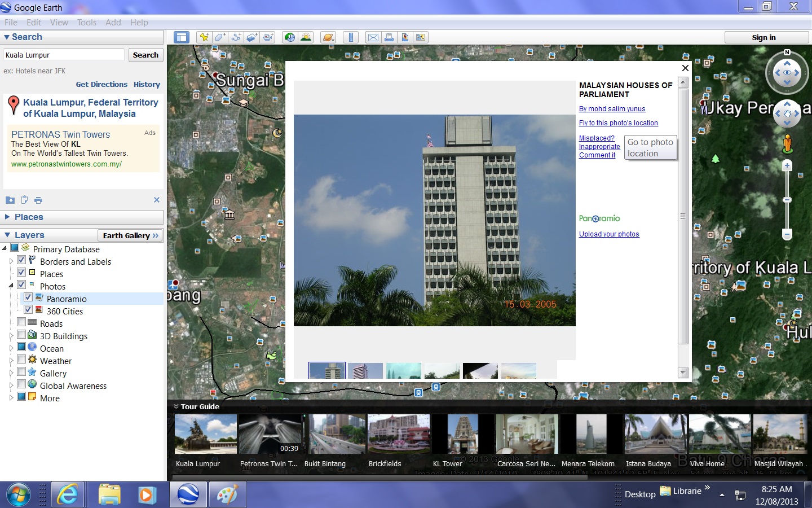Collapse the Layers panel

(x=7, y=235)
